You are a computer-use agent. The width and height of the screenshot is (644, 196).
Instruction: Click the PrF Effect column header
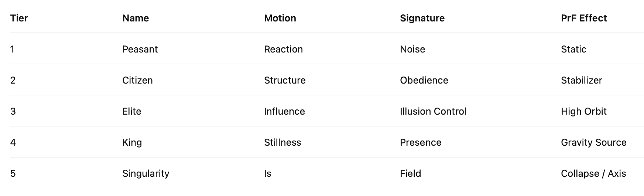(x=583, y=18)
